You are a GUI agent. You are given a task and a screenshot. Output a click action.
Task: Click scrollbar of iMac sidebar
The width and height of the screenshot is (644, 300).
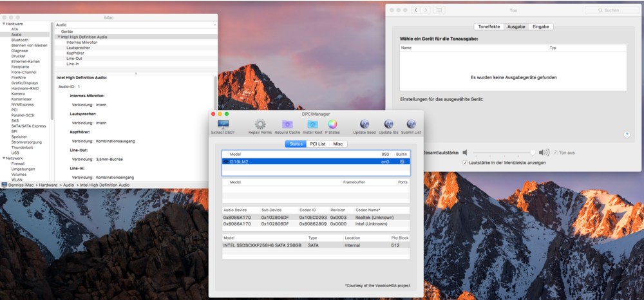coord(52,70)
